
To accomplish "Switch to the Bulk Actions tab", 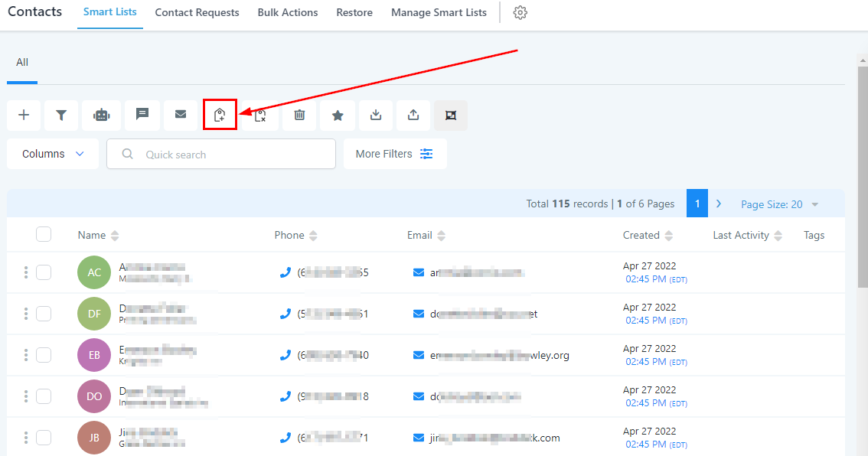I will click(288, 13).
